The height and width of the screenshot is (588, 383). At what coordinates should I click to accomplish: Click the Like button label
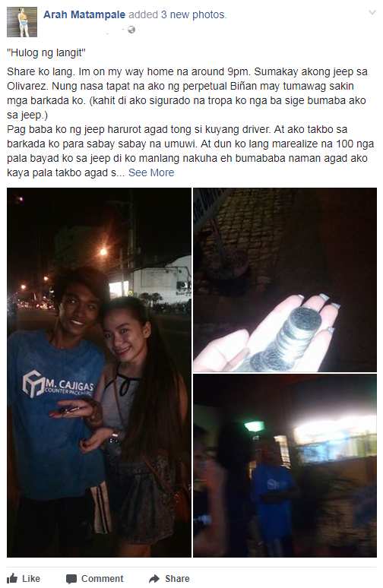[x=31, y=579]
